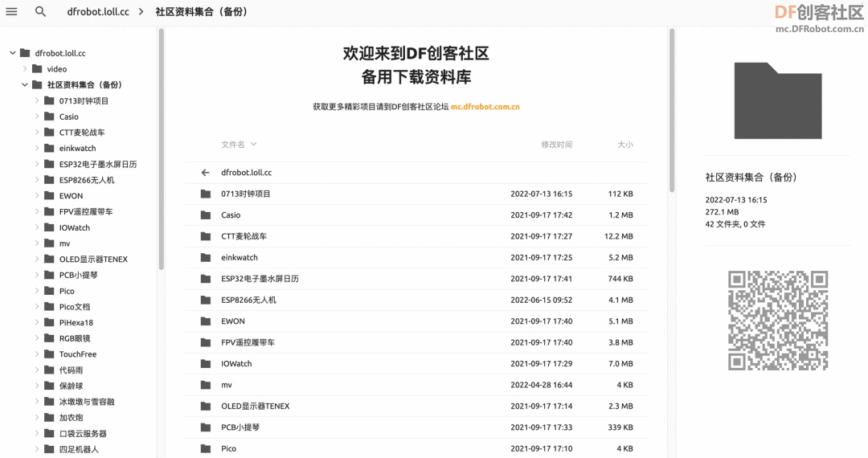Click sidebar folder icon next to TouchFree
The image size is (868, 458).
click(x=49, y=354)
